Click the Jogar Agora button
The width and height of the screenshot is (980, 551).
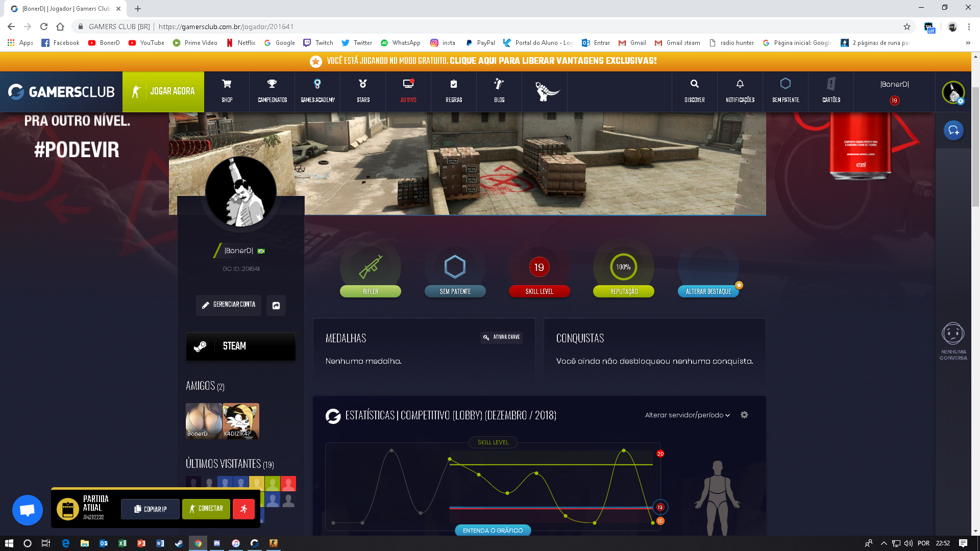(163, 91)
